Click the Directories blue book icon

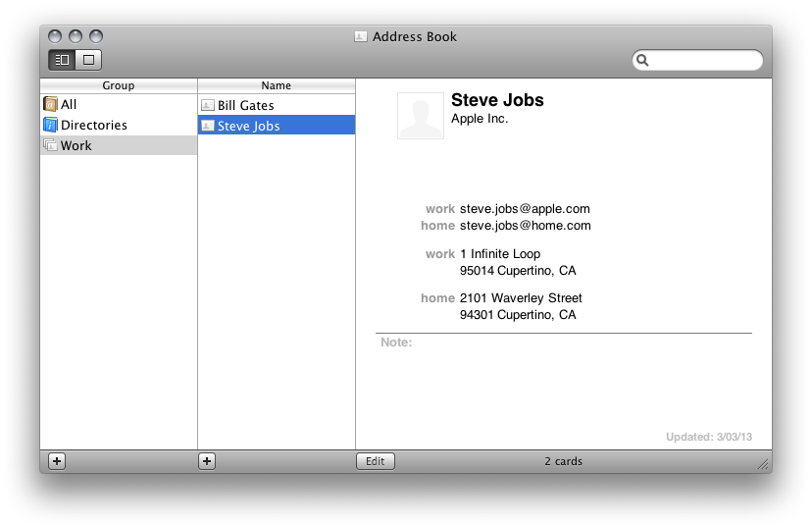50,125
